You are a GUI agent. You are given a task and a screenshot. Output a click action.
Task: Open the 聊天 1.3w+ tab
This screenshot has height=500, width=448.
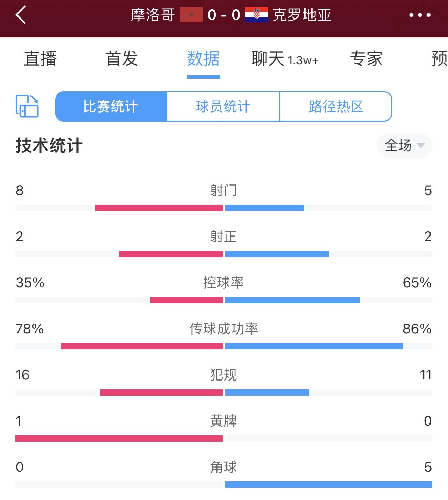tap(285, 59)
